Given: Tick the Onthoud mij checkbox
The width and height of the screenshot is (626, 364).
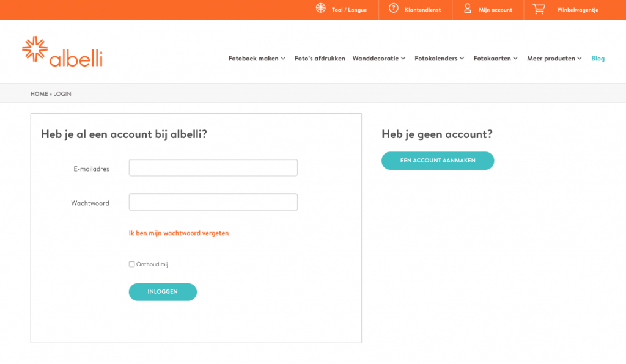Looking at the screenshot, I should 132,264.
